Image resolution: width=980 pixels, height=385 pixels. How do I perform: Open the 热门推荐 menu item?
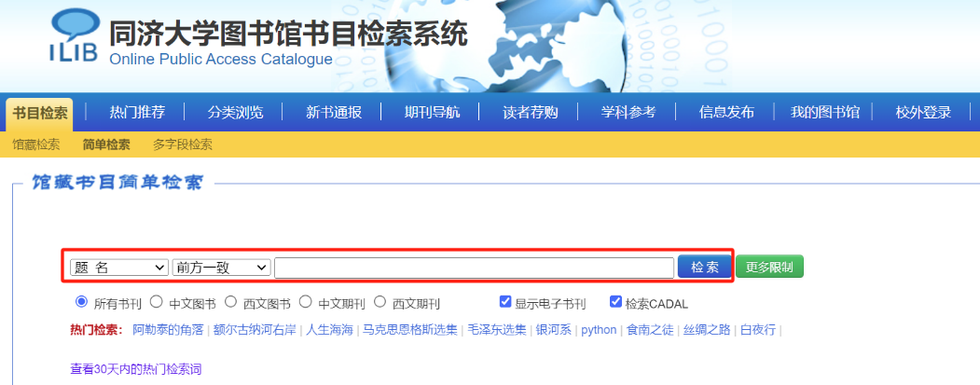137,113
